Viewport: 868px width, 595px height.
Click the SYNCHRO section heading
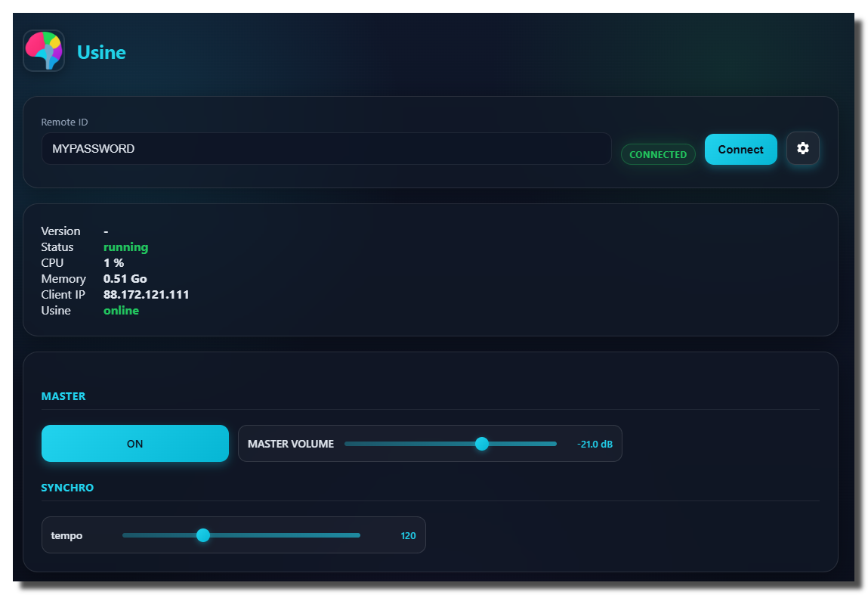pyautogui.click(x=67, y=488)
